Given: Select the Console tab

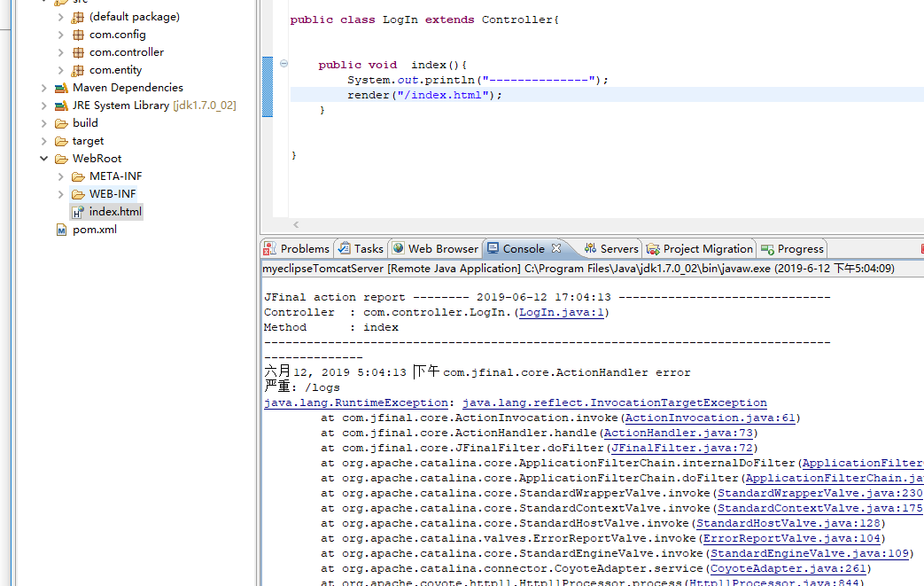Looking at the screenshot, I should tap(524, 249).
